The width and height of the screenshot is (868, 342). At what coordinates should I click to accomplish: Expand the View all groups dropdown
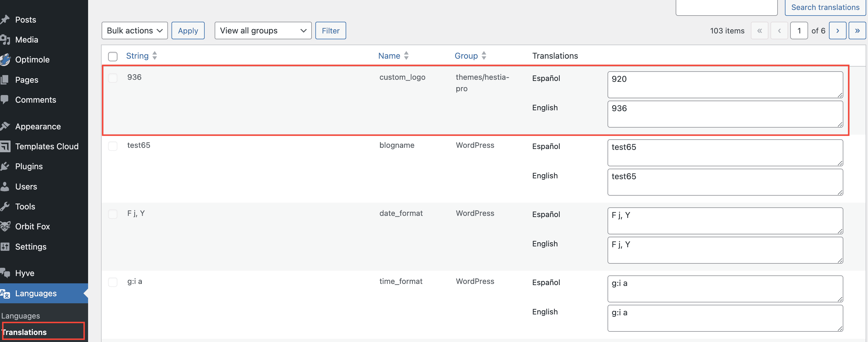click(x=263, y=31)
